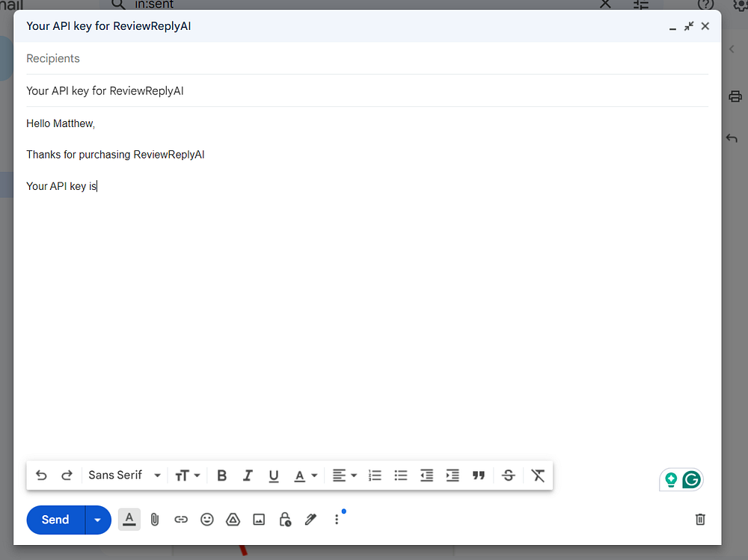Place cursor after "Your API key is"

coord(97,186)
